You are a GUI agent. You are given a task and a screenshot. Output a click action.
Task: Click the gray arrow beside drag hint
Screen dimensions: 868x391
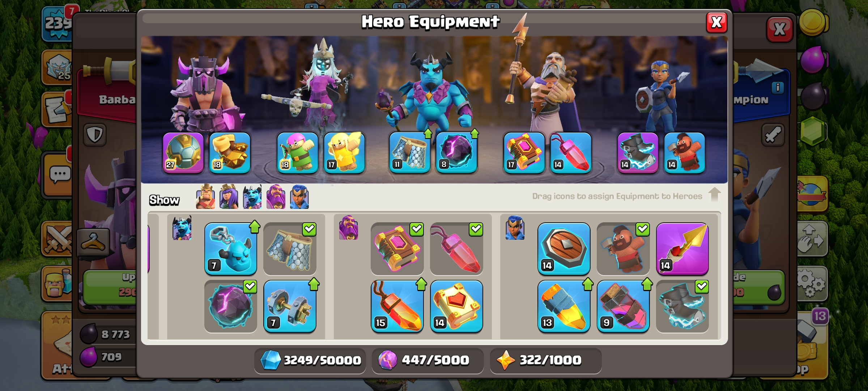click(714, 194)
